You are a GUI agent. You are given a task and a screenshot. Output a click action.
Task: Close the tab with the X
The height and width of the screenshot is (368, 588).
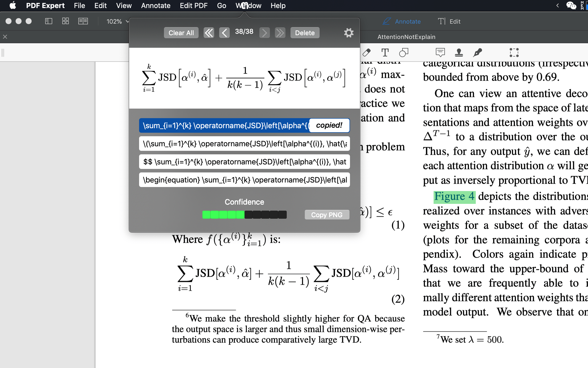pyautogui.click(x=5, y=37)
